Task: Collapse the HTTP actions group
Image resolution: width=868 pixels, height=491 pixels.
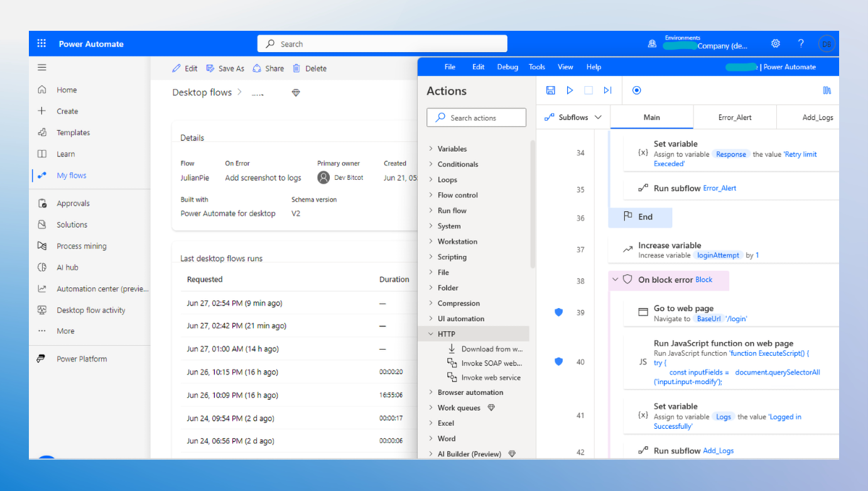Action: click(431, 334)
